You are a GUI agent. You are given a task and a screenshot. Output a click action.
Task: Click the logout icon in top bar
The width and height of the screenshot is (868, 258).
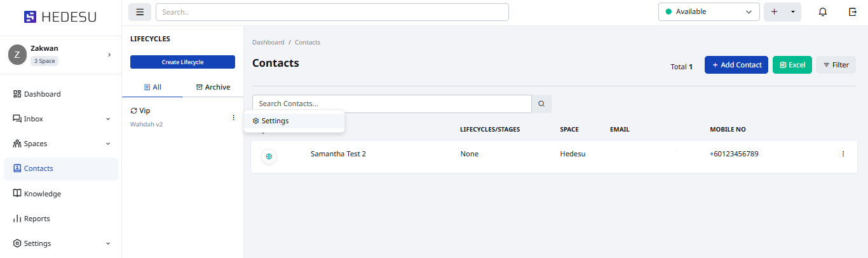pos(853,12)
